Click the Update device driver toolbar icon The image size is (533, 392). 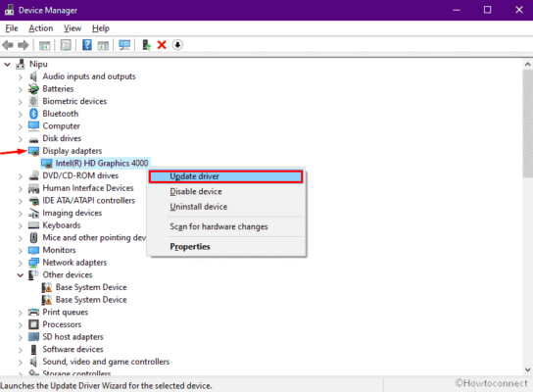pos(146,45)
